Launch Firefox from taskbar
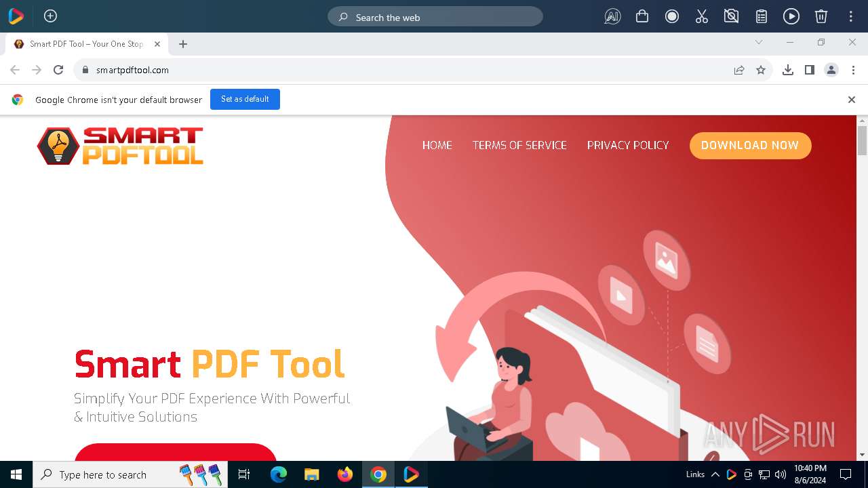The height and width of the screenshot is (488, 868). click(x=345, y=474)
